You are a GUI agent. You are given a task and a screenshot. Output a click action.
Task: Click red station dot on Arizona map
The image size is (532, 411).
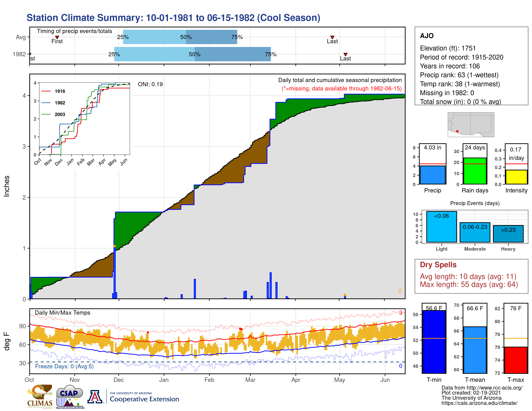coord(457,131)
